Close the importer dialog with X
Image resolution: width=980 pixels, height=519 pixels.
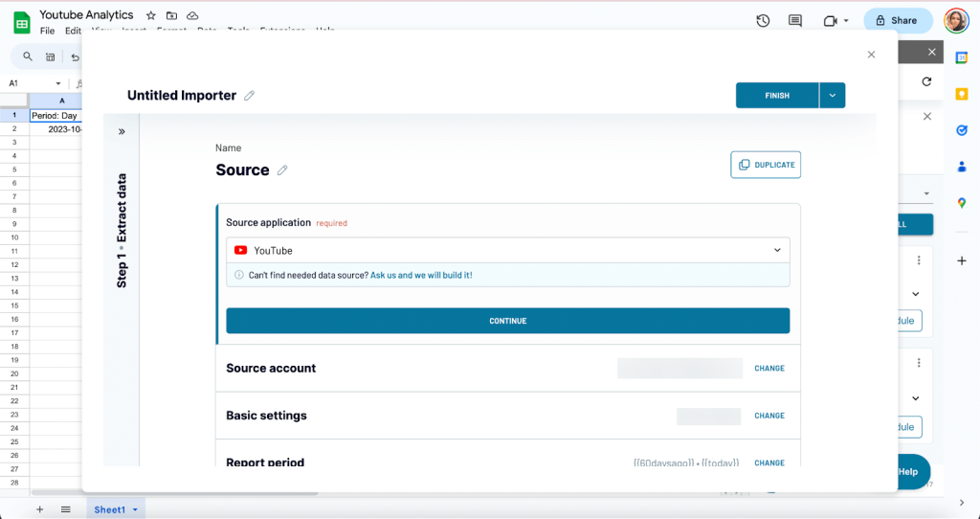pyautogui.click(x=871, y=55)
